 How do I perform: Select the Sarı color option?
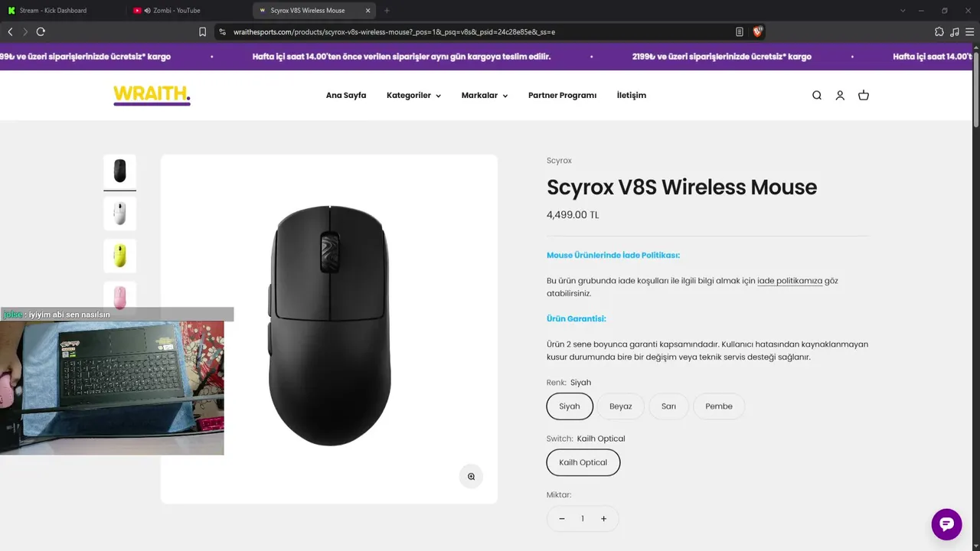(x=668, y=406)
